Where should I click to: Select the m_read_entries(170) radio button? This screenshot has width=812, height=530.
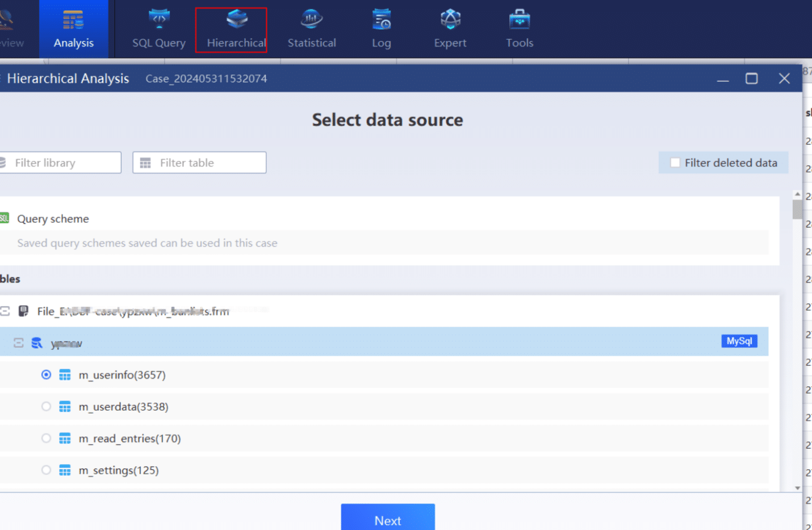pyautogui.click(x=47, y=439)
